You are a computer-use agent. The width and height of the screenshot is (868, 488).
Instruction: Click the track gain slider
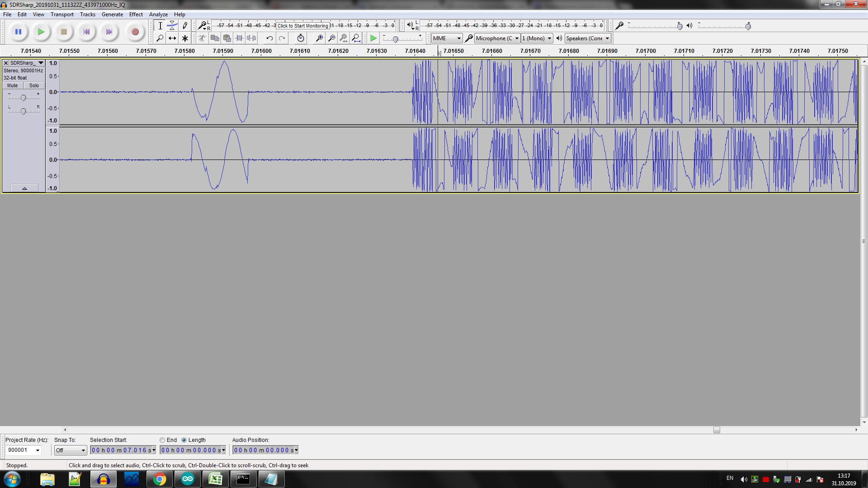point(24,97)
